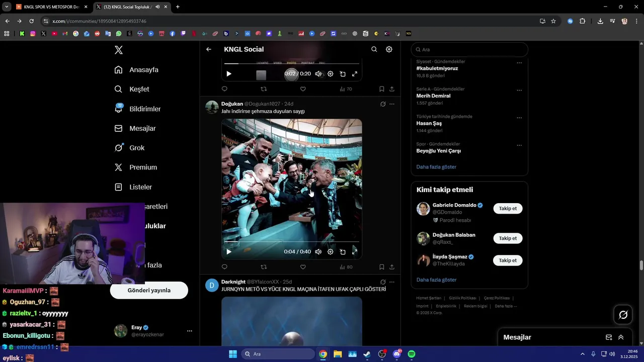View analytics showing 70 views
The image size is (644, 362).
coord(346,89)
